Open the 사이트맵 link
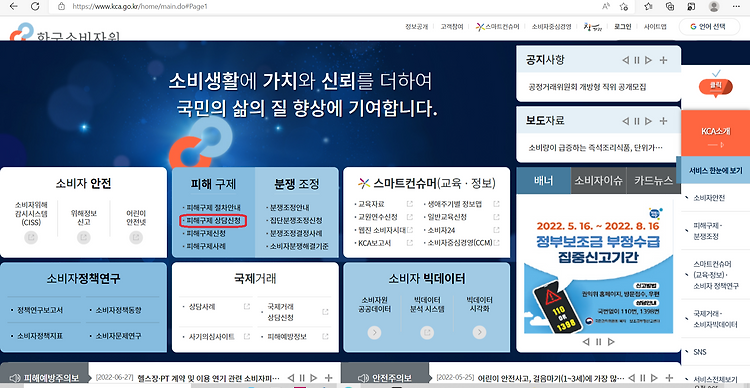The height and width of the screenshot is (388, 750). coord(655,27)
